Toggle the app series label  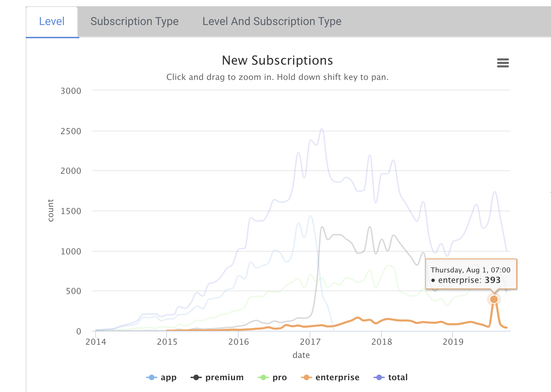coord(169,377)
